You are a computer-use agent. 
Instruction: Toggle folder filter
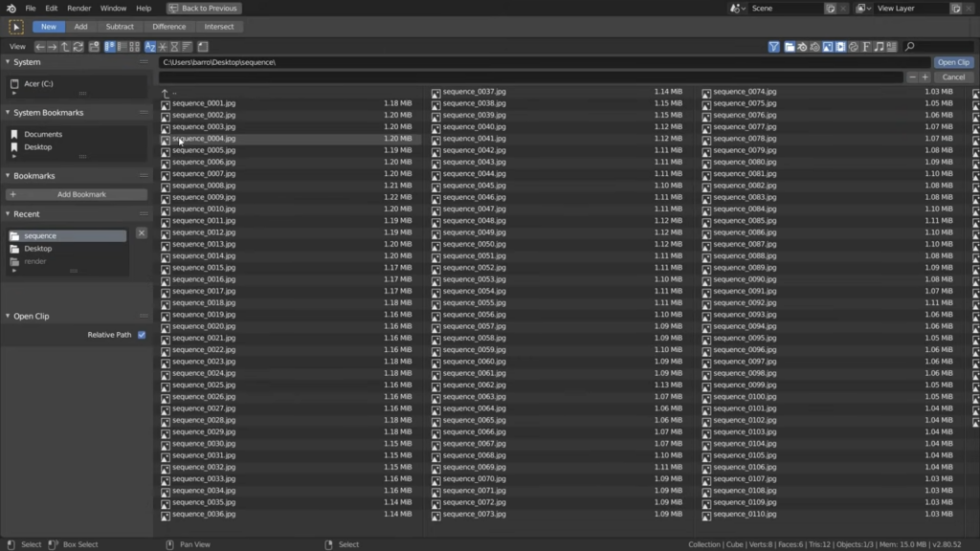790,47
